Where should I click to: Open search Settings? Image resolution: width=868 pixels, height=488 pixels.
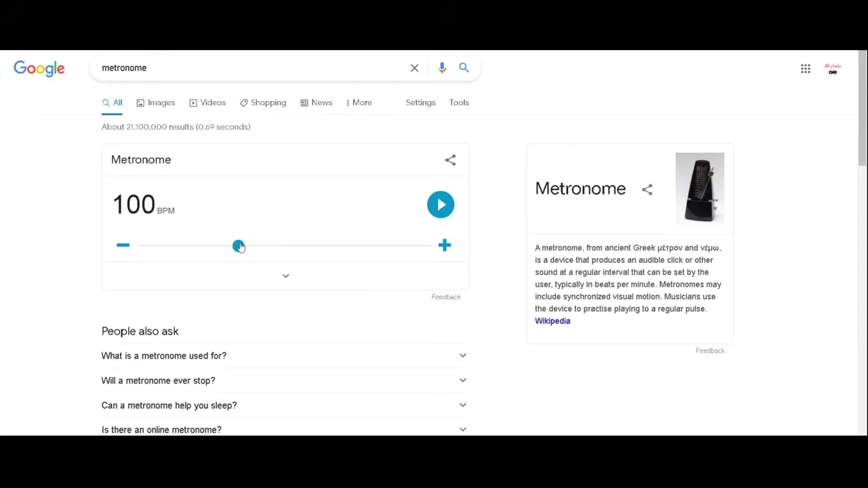420,102
